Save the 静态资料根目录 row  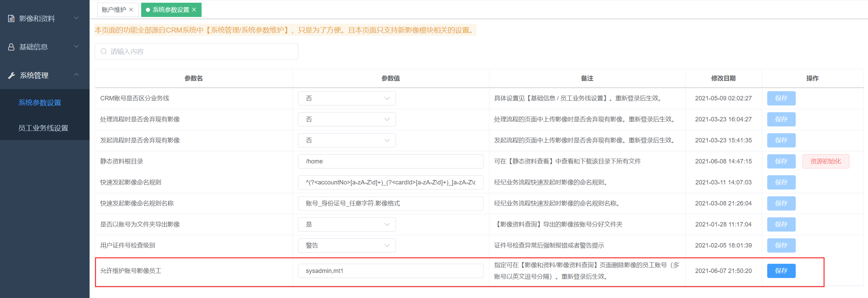[x=781, y=161]
